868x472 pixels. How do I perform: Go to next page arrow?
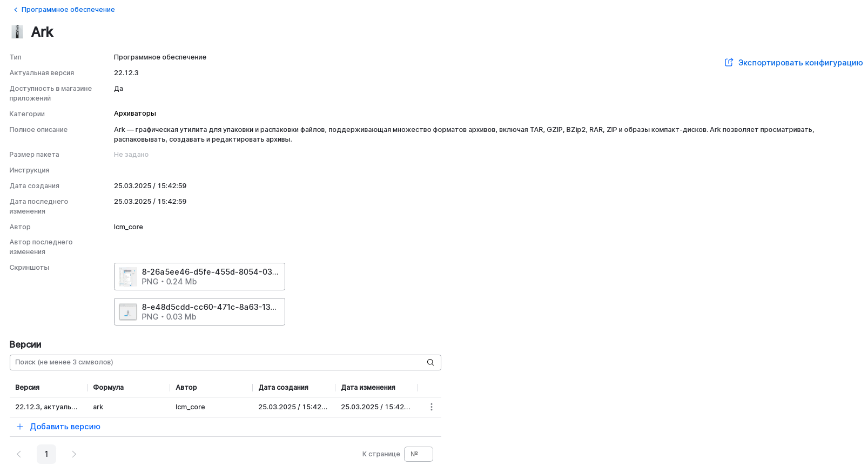pos(74,454)
